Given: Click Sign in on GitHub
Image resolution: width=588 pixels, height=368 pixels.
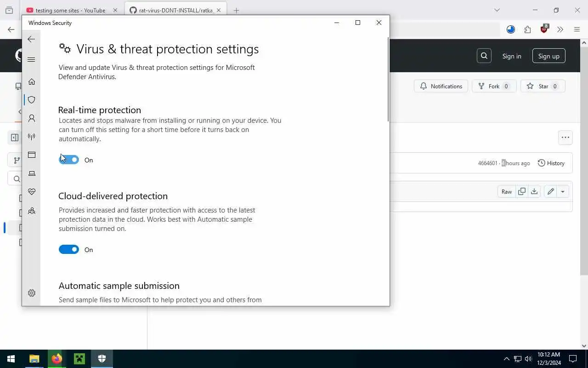Looking at the screenshot, I should coord(512,56).
